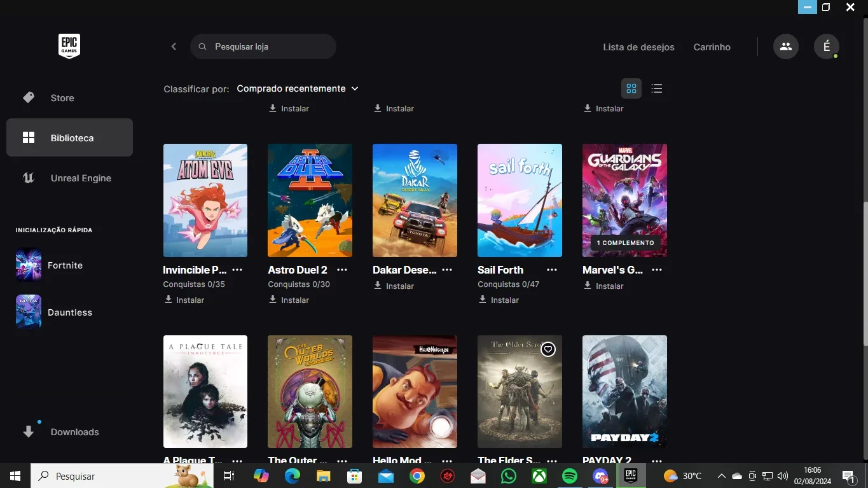Open Atom Eve cover thumbnail

(205, 200)
